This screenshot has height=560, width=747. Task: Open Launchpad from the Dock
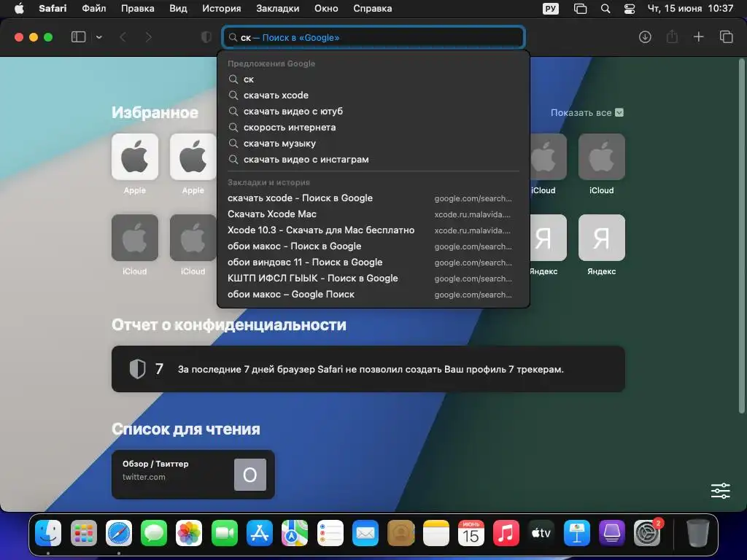tap(83, 533)
